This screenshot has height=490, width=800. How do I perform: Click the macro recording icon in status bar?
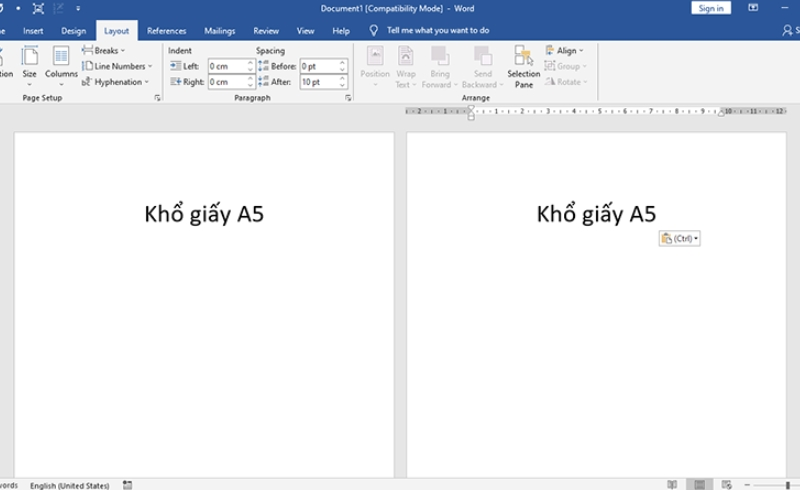click(x=128, y=485)
